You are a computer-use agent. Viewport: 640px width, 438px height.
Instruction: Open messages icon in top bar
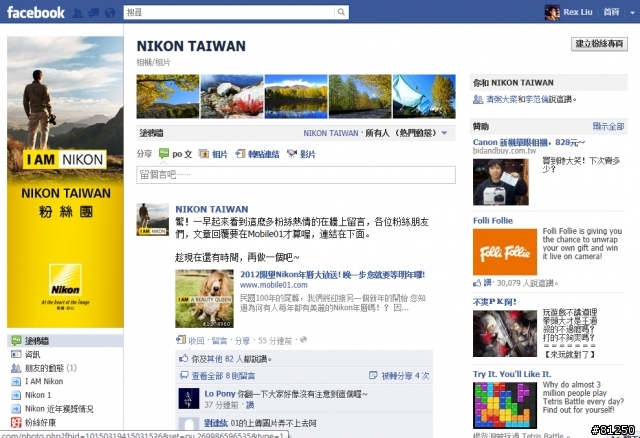[93, 13]
